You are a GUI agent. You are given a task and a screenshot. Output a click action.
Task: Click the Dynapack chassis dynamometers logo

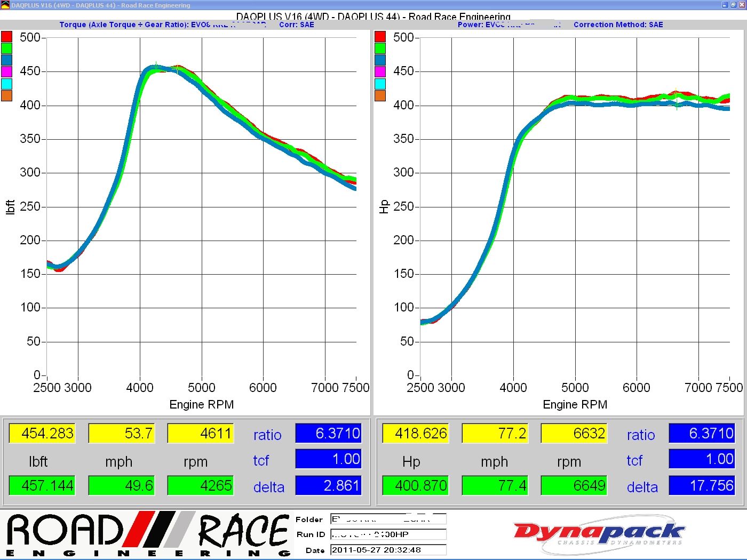599,534
